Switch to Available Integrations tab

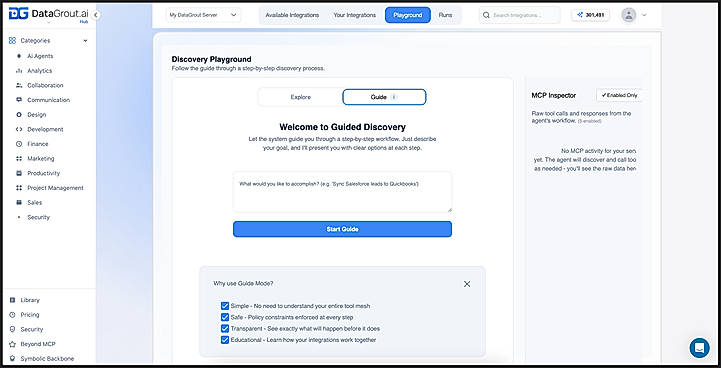click(x=292, y=15)
